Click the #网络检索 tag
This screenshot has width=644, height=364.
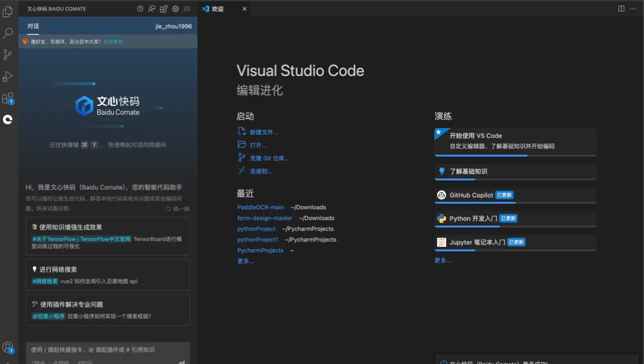(45, 281)
